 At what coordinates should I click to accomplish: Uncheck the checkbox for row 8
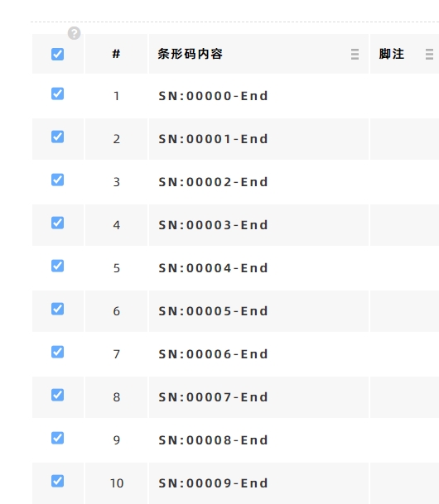[58, 395]
